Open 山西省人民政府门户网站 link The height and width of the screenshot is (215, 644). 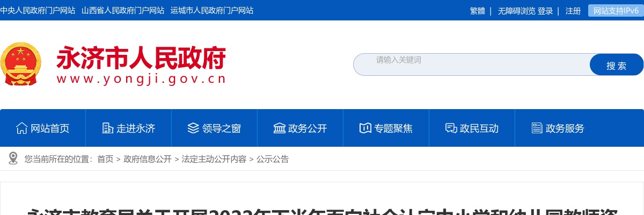coord(123,10)
